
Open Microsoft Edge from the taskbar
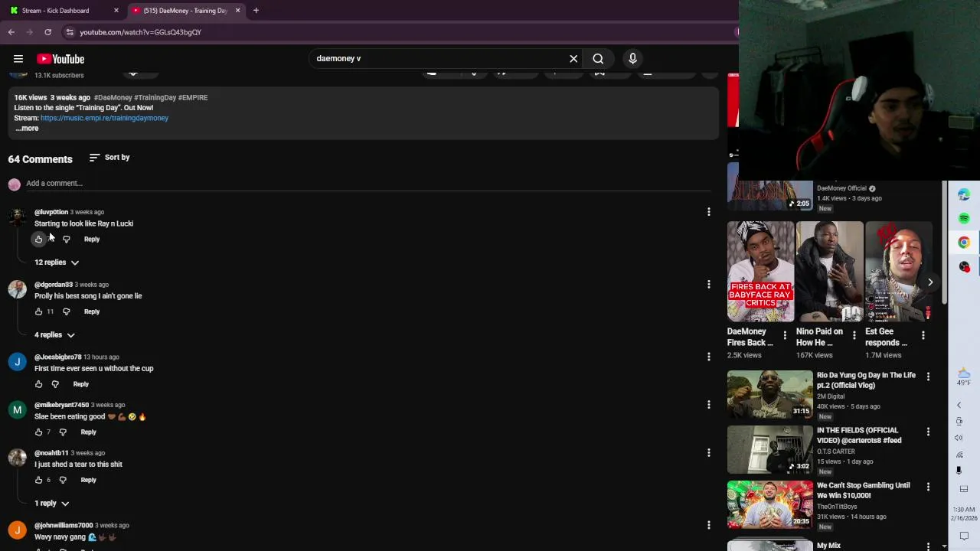tap(964, 194)
